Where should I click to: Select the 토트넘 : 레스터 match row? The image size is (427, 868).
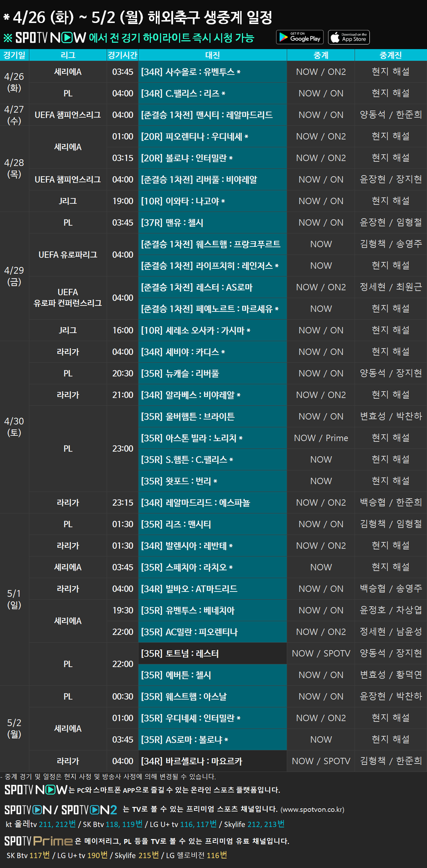[x=212, y=654]
